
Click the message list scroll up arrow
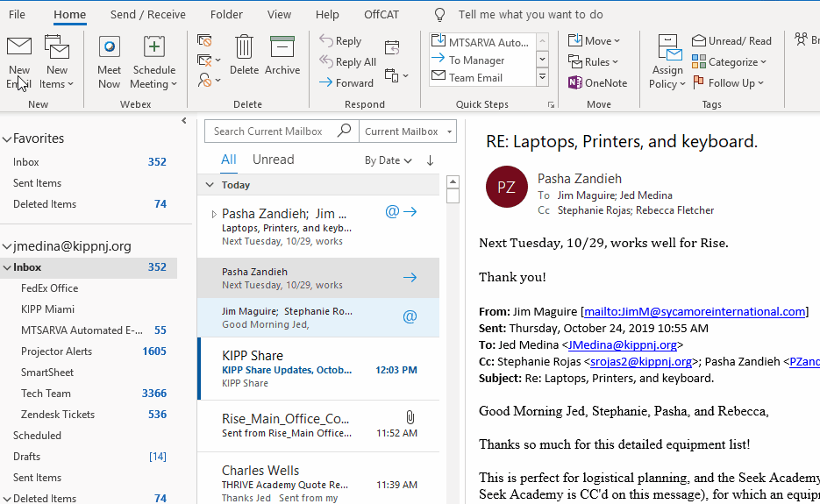click(x=453, y=182)
